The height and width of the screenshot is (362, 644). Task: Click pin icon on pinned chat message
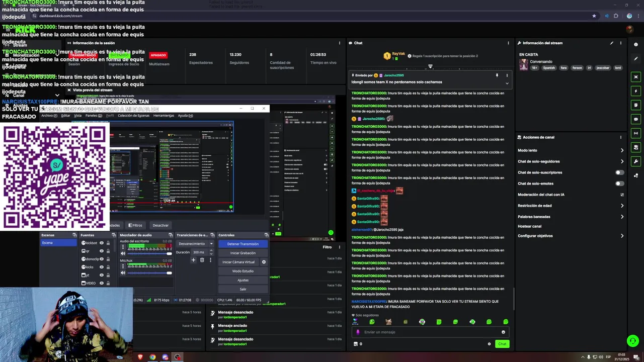[x=497, y=75]
